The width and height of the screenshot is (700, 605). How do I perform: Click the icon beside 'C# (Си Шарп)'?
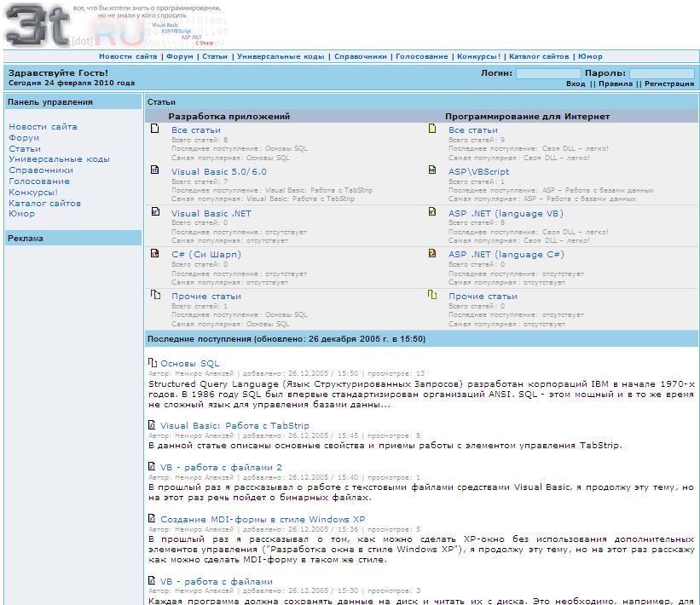(155, 253)
